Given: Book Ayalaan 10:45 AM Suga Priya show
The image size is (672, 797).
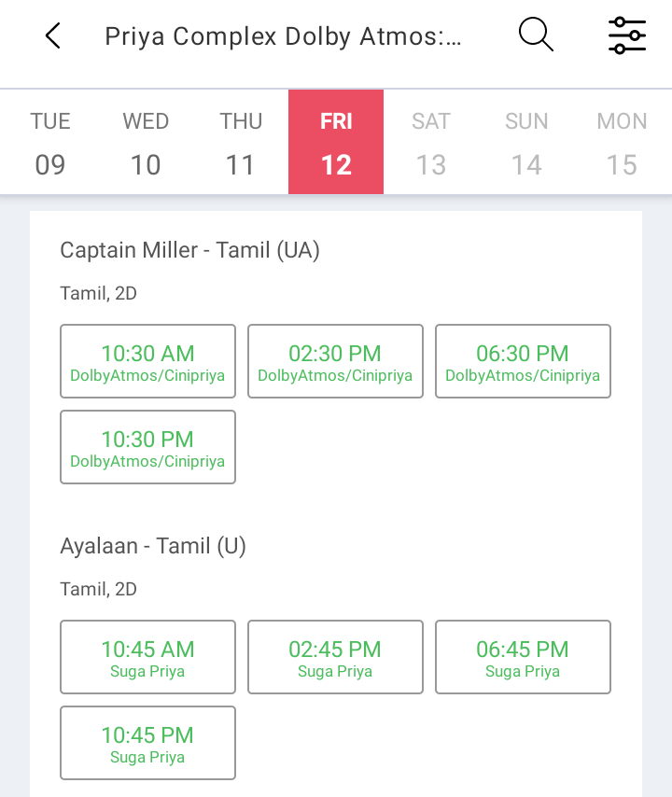Looking at the screenshot, I should (147, 657).
